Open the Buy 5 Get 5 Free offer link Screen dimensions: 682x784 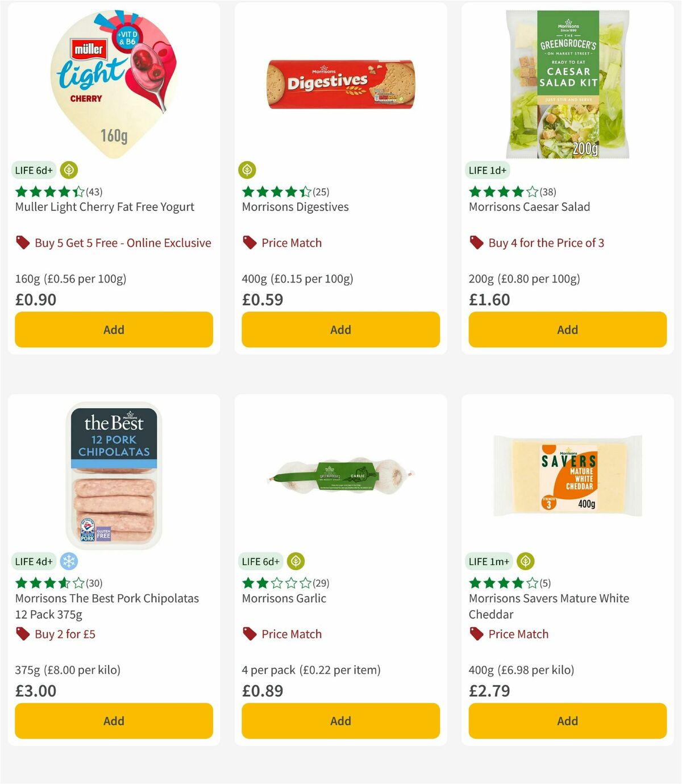[x=123, y=242]
